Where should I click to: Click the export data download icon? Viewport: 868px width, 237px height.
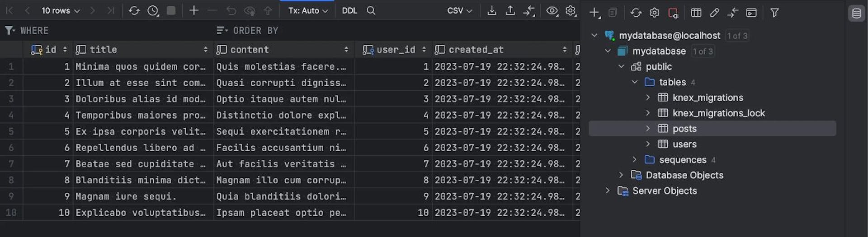coord(492,10)
